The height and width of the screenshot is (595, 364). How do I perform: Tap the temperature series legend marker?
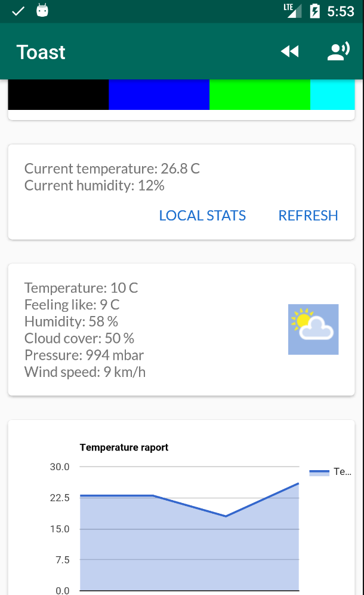point(319,472)
